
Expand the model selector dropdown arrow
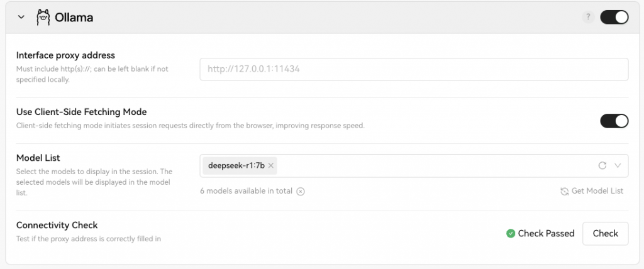(618, 166)
